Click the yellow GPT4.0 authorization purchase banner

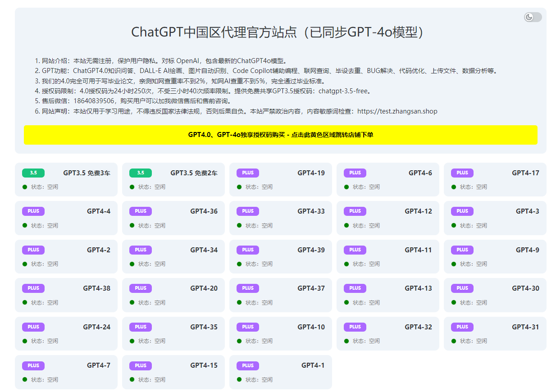[x=281, y=135]
